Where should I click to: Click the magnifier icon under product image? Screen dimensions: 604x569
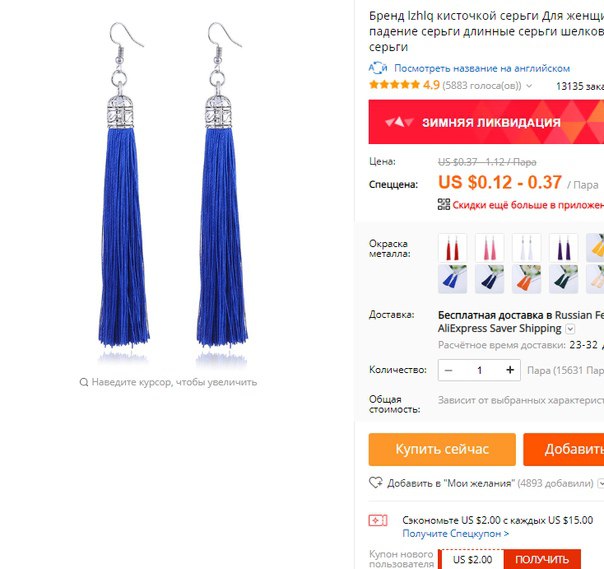coord(84,382)
